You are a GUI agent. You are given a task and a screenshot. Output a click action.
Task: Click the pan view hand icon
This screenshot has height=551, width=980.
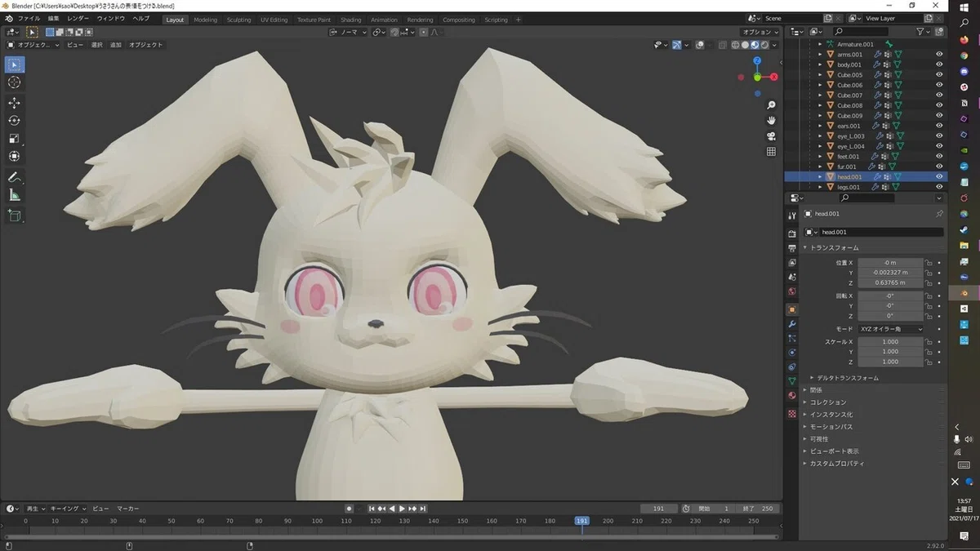click(771, 121)
